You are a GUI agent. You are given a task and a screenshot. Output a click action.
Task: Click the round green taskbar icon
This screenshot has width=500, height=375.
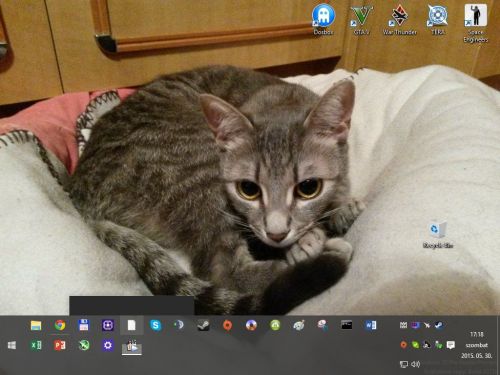click(275, 325)
